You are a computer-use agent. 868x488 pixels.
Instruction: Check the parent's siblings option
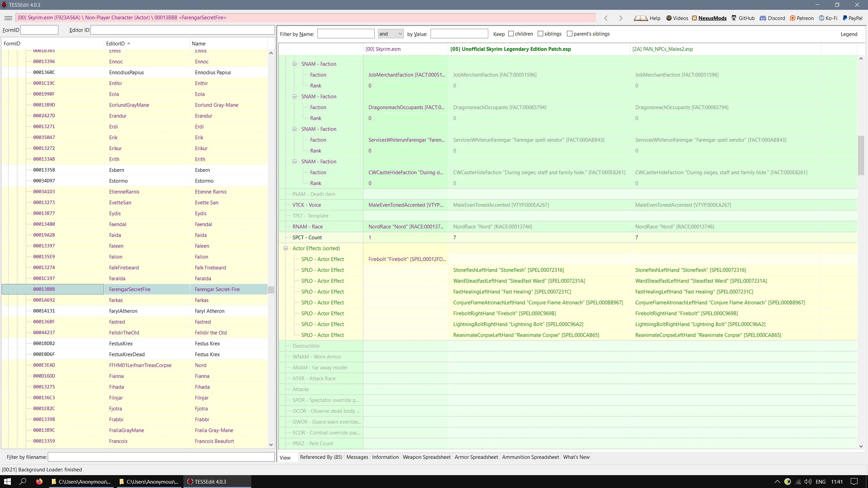pyautogui.click(x=570, y=34)
